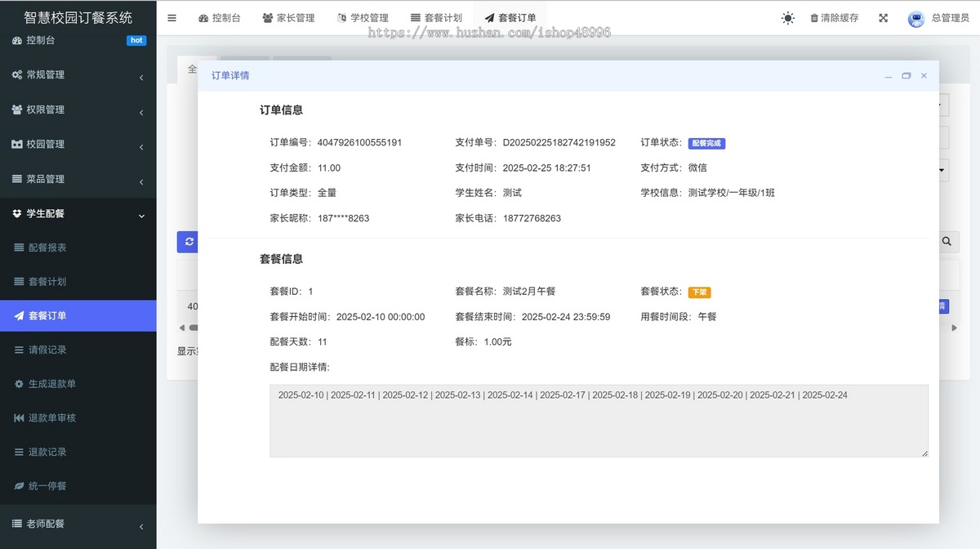Click 清除缓存 in the header
980x549 pixels.
pyautogui.click(x=835, y=18)
